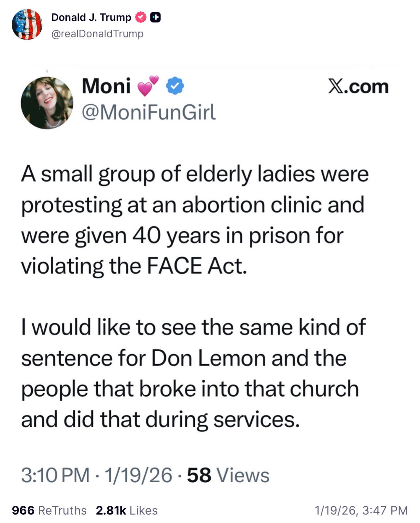Image resolution: width=420 pixels, height=523 pixels.
Task: Click the pink hearts emoji beside Moni
Action: pyautogui.click(x=148, y=86)
